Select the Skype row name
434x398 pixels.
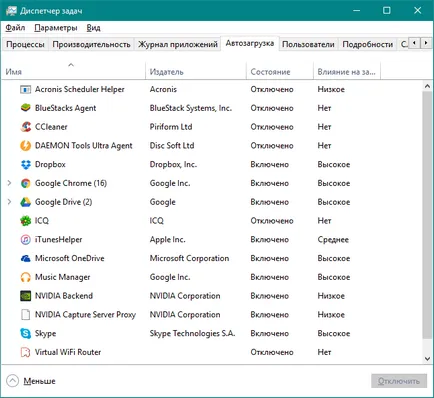[x=45, y=333]
